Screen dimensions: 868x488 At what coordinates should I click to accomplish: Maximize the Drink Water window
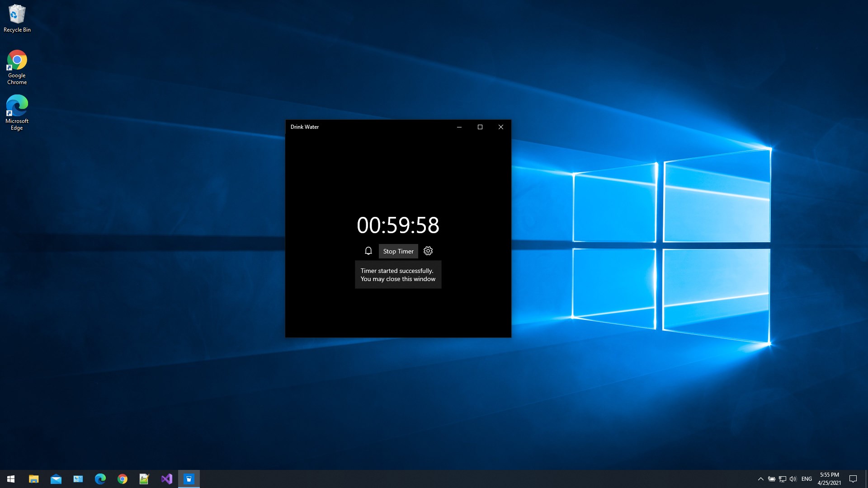[480, 127]
